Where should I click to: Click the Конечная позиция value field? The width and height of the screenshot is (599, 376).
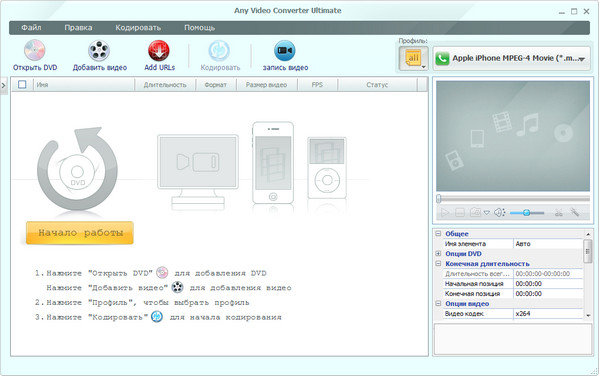point(548,293)
